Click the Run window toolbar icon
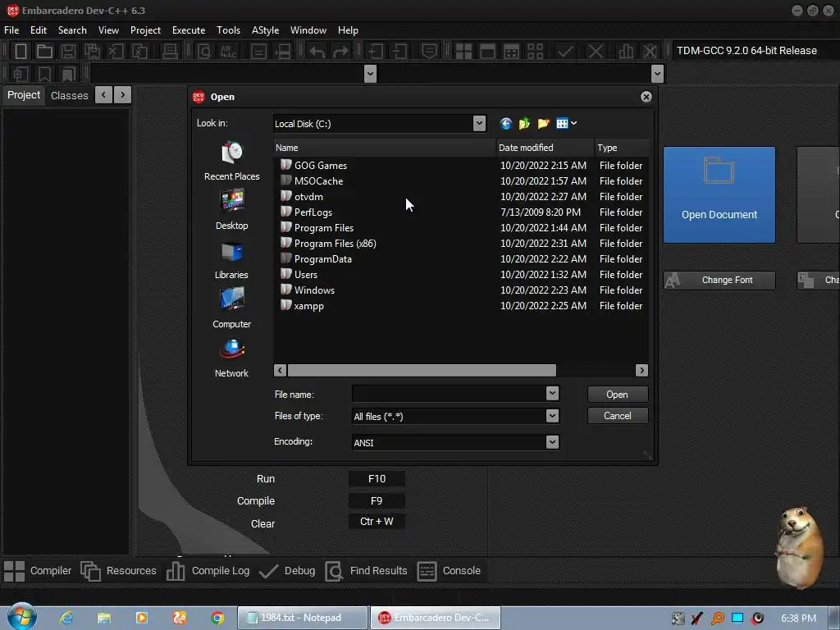The image size is (840, 630). 487,52
